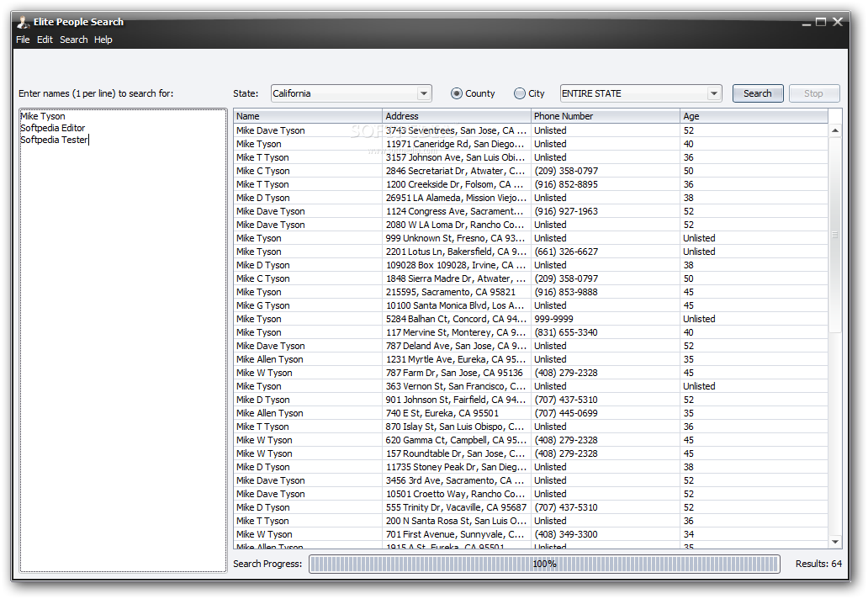Select row with 901 Johnson St, Fairfield
The width and height of the screenshot is (868, 599).
point(531,400)
